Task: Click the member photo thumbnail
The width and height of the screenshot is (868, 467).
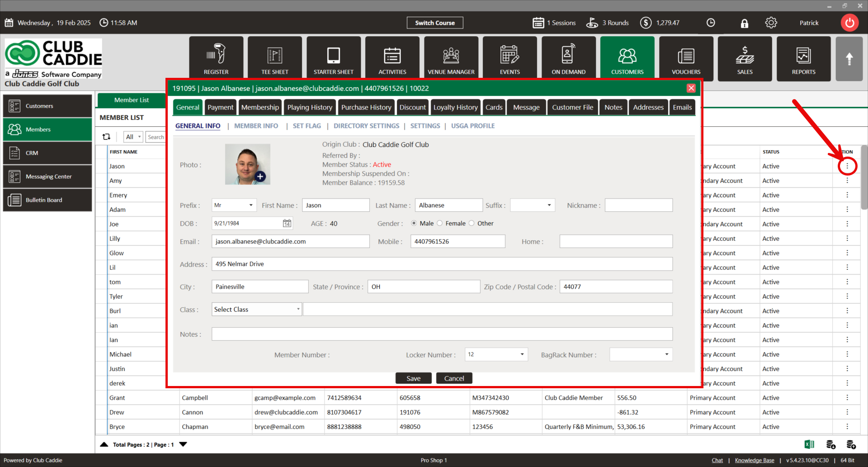Action: coord(248,164)
